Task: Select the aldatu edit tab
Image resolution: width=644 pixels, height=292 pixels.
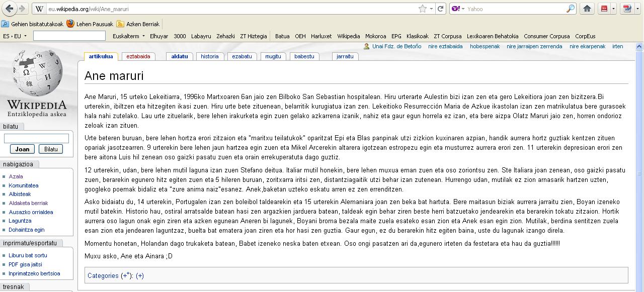Action: point(180,56)
